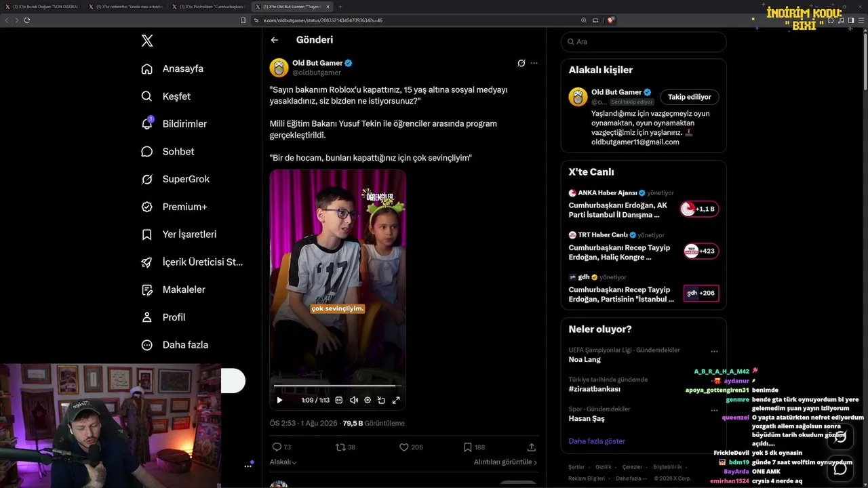Screen dimensions: 868x488
Task: Open the #ziraatbankası trend
Action: click(x=595, y=389)
